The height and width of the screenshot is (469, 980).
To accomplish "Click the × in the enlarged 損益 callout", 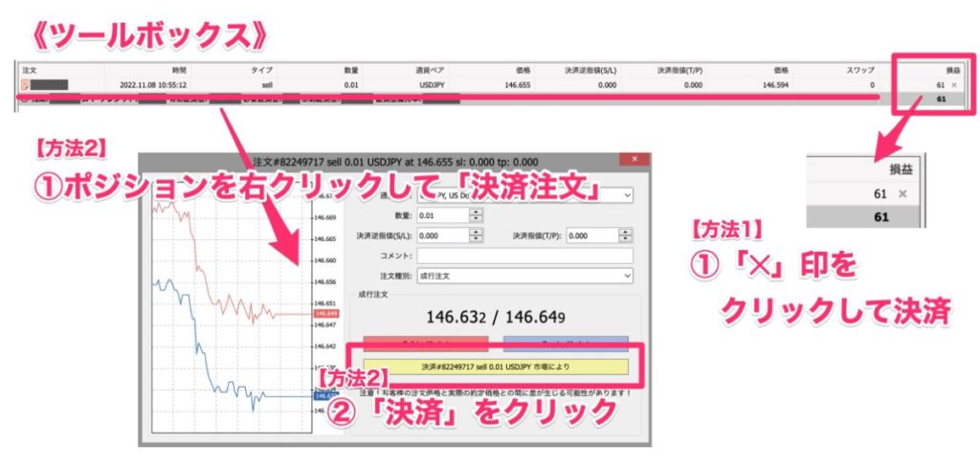I will (902, 194).
